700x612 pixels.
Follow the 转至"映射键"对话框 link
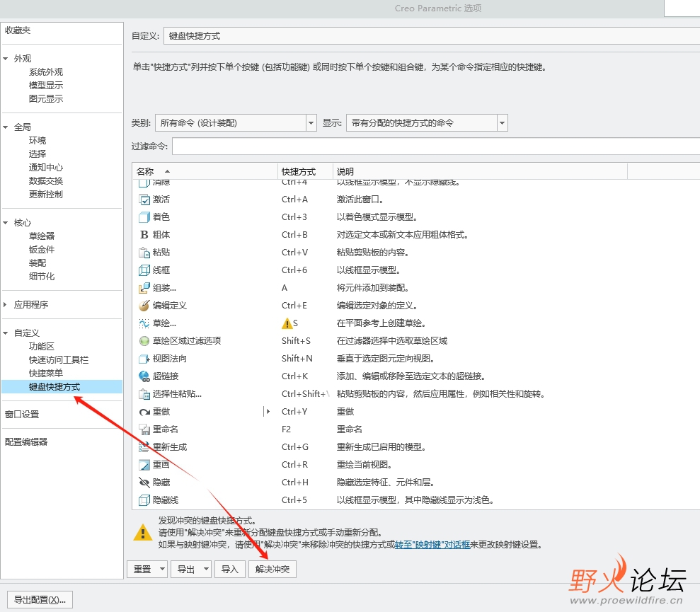coord(432,545)
